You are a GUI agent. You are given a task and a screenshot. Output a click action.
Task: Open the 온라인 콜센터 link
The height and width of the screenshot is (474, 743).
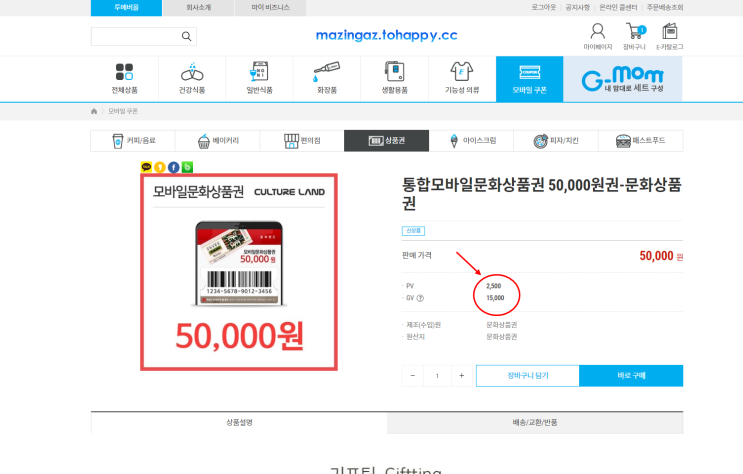tap(618, 8)
